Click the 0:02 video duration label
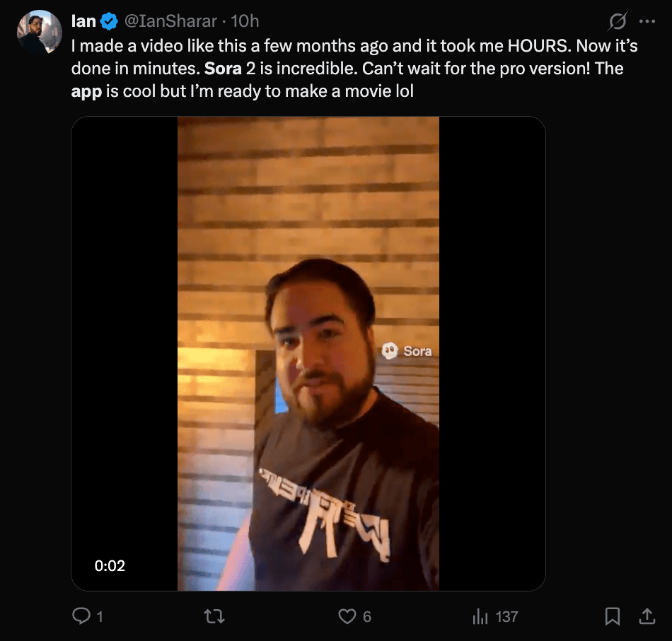 point(110,565)
